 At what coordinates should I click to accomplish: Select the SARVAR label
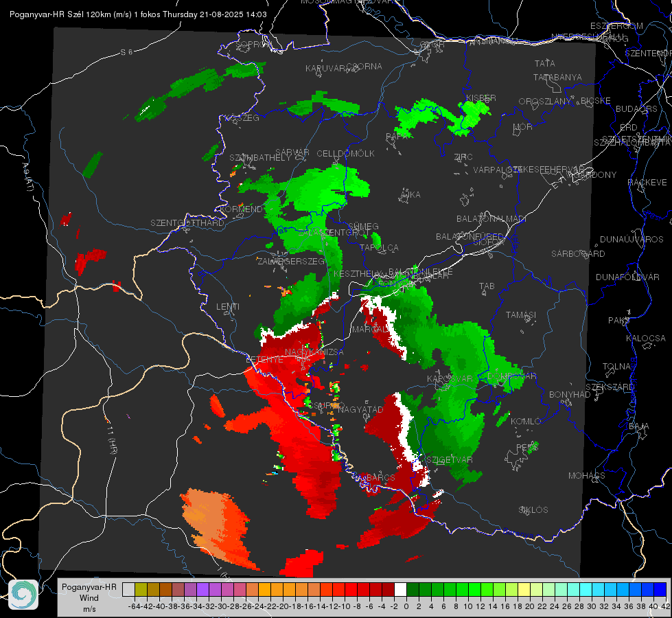click(x=292, y=152)
